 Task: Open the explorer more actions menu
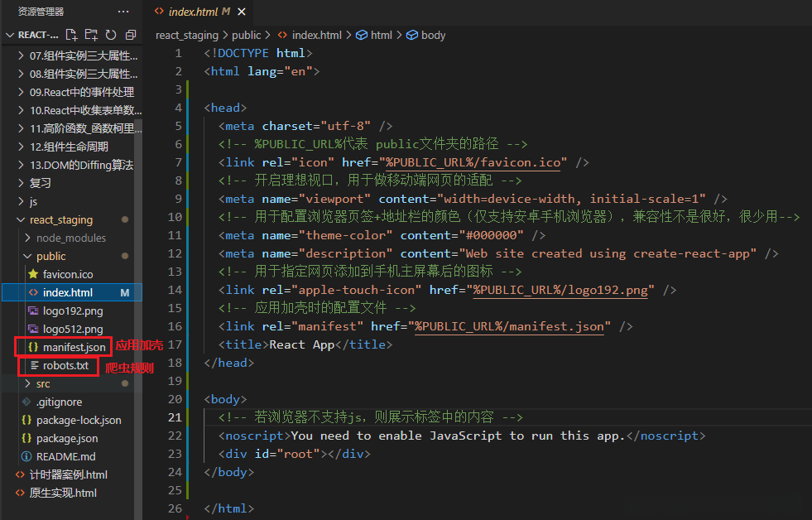coord(123,12)
